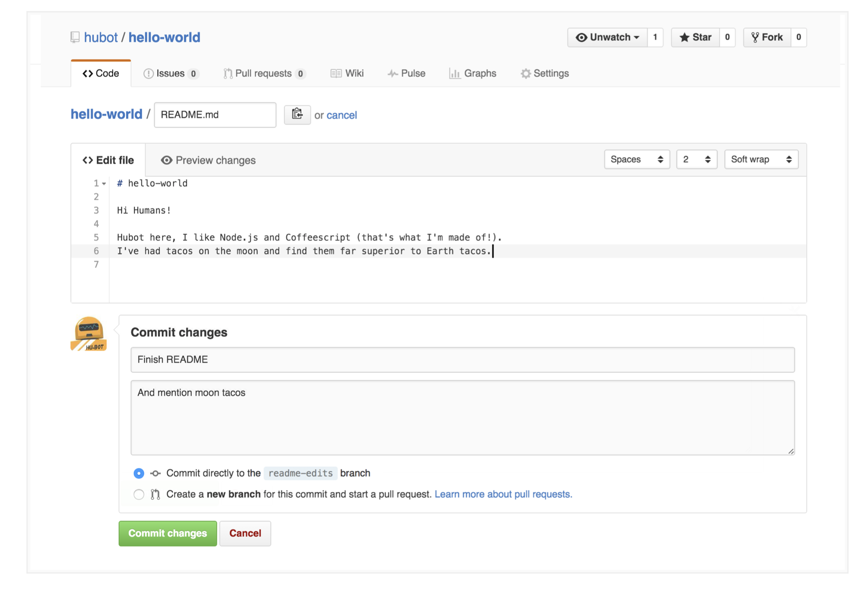Open the Pull requests tab
868x591 pixels.
point(265,73)
